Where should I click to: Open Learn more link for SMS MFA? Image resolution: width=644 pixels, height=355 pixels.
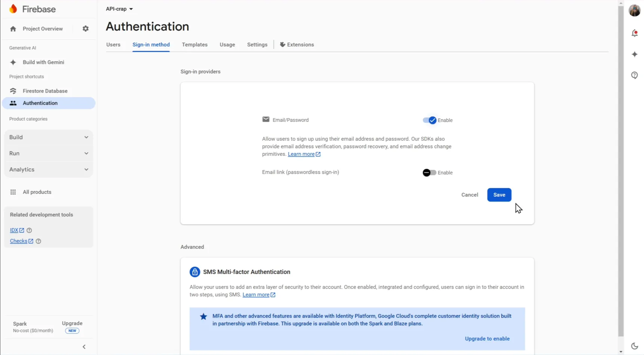tap(259, 295)
